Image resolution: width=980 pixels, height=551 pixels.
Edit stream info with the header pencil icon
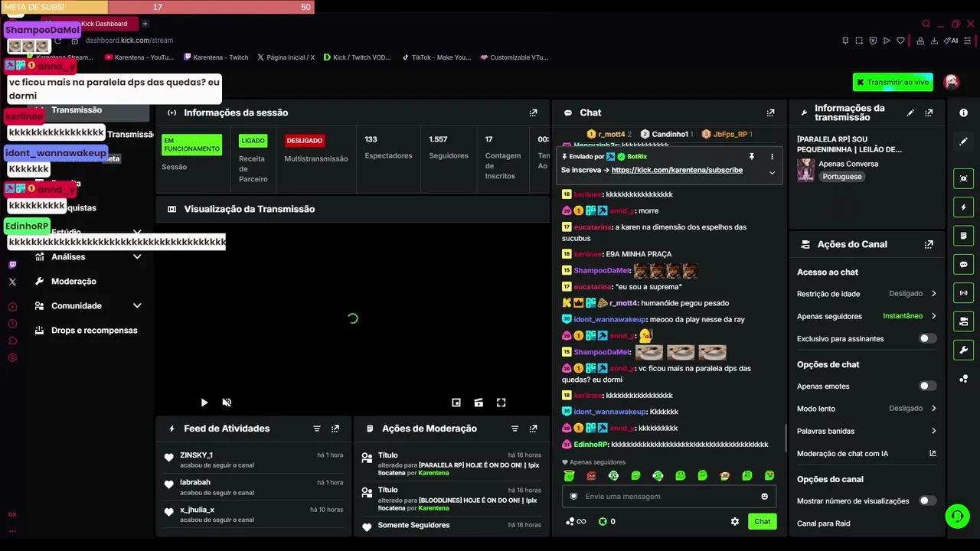click(x=910, y=112)
